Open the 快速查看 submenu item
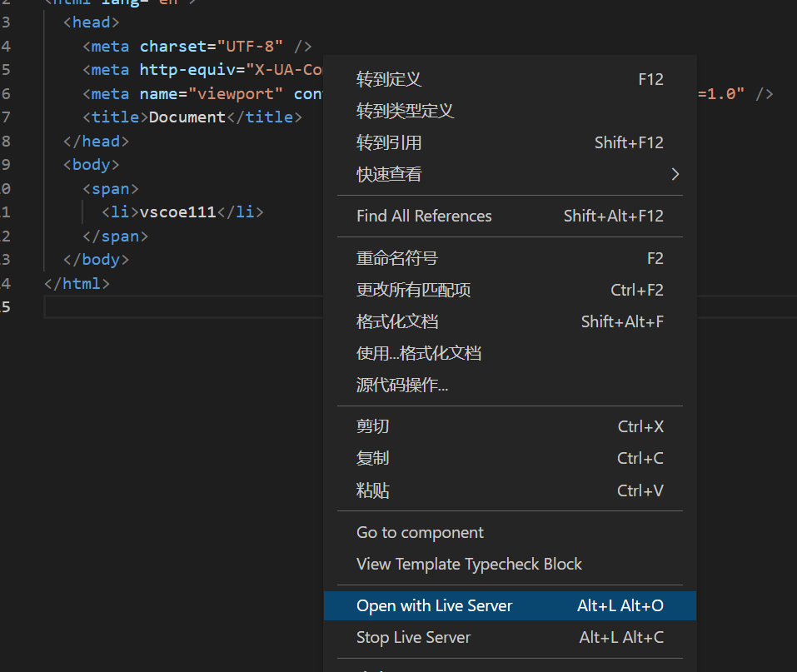The image size is (797, 672). tap(389, 174)
